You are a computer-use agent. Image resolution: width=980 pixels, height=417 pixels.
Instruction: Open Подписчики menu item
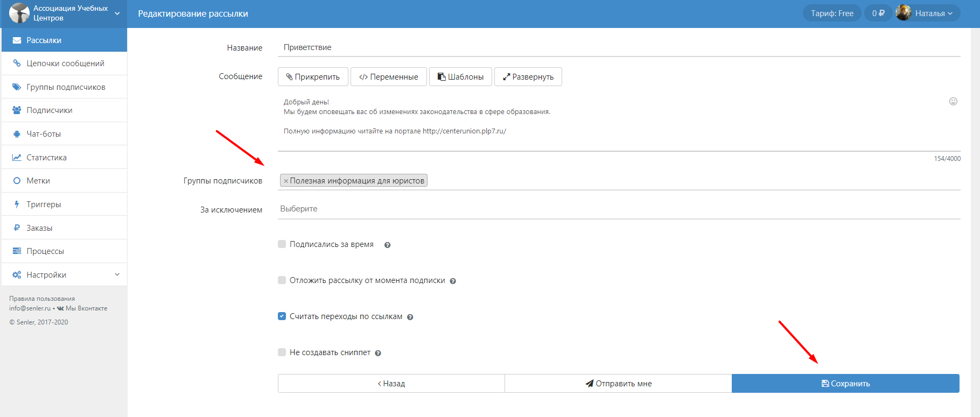tap(64, 110)
